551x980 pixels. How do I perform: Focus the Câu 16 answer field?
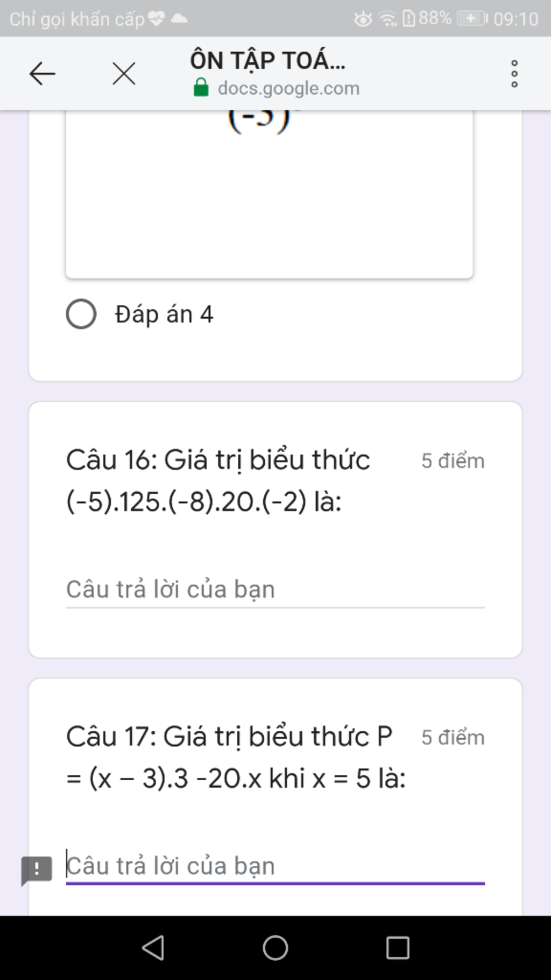click(275, 590)
